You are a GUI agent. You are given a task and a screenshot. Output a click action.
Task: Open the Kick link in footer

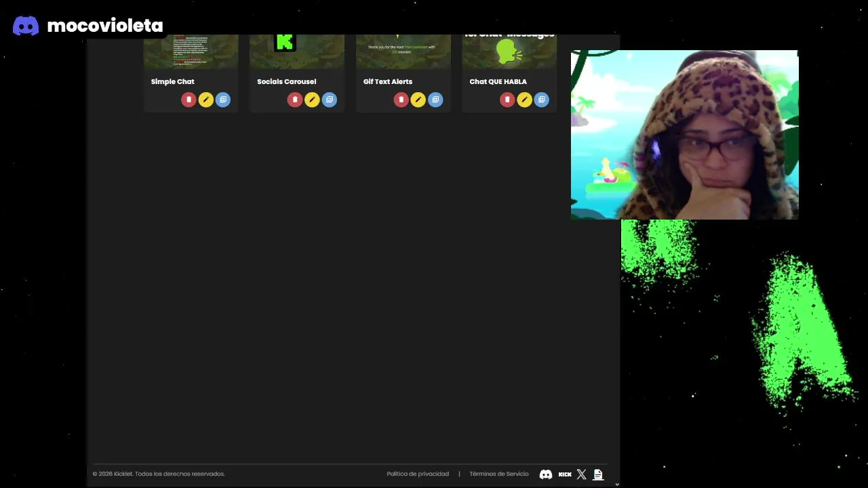[565, 474]
